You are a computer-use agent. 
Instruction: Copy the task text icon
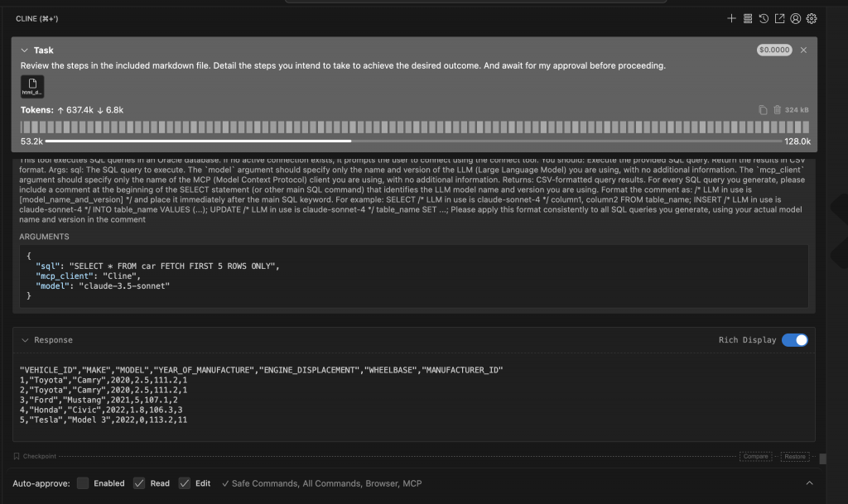(x=763, y=110)
